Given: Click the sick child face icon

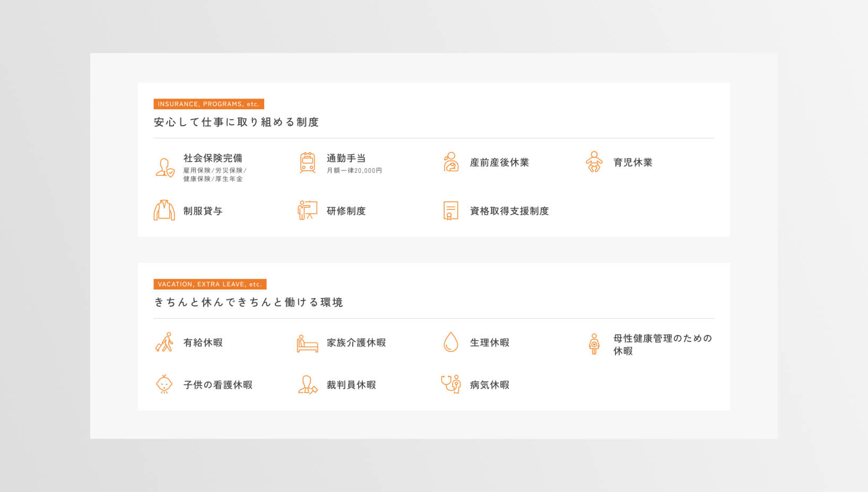Looking at the screenshot, I should (164, 384).
